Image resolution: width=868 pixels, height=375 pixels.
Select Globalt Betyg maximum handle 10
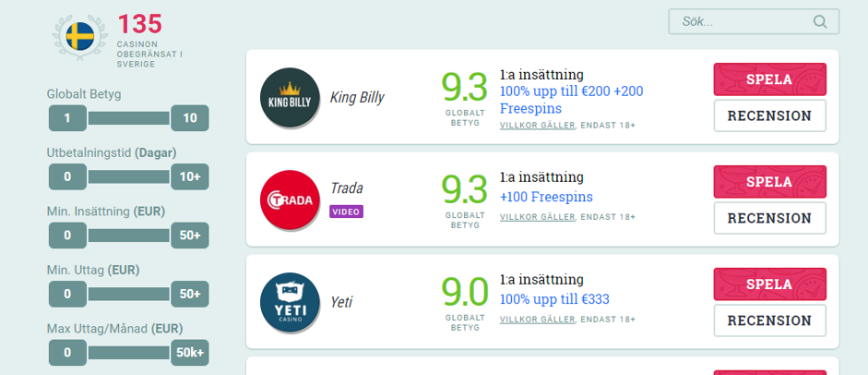pyautogui.click(x=190, y=118)
